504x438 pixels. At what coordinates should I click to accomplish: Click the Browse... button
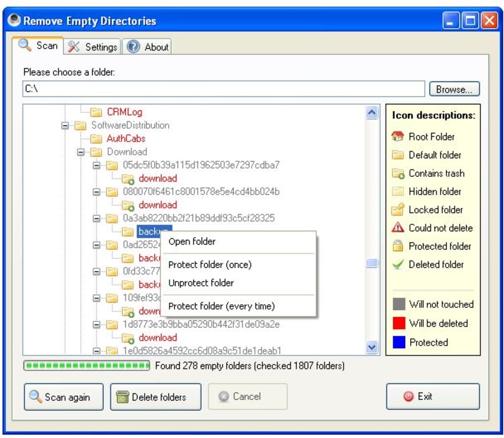point(454,89)
